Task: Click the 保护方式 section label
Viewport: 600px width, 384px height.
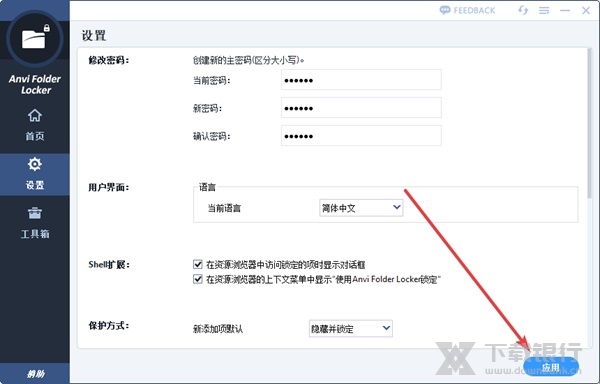Action: pyautogui.click(x=109, y=325)
